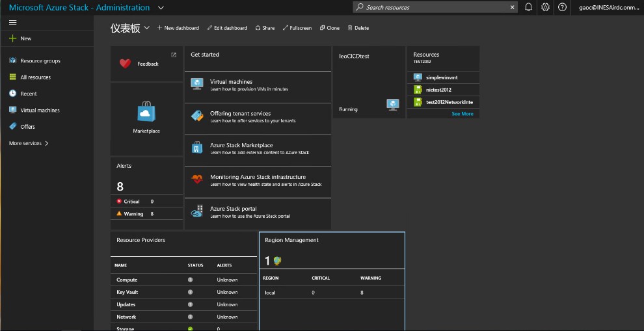Click New dashboard in the toolbar
Screen dimensions: 644x331
click(178, 28)
